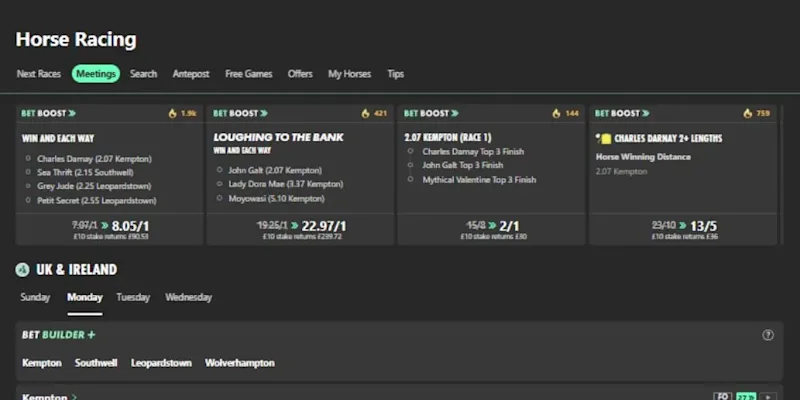
Task: Switch to the Search tab
Action: (x=143, y=74)
